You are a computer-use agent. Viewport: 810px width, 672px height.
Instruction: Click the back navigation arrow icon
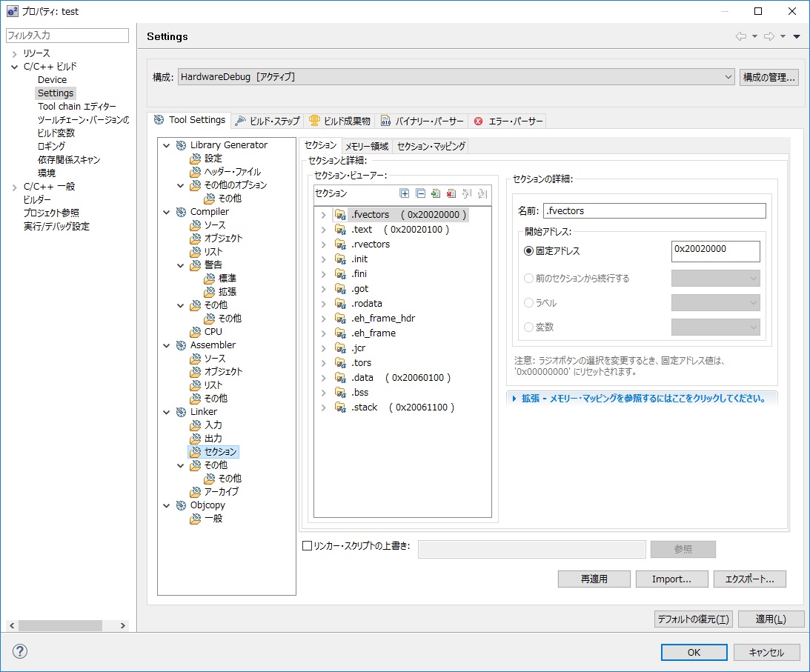pos(741,36)
